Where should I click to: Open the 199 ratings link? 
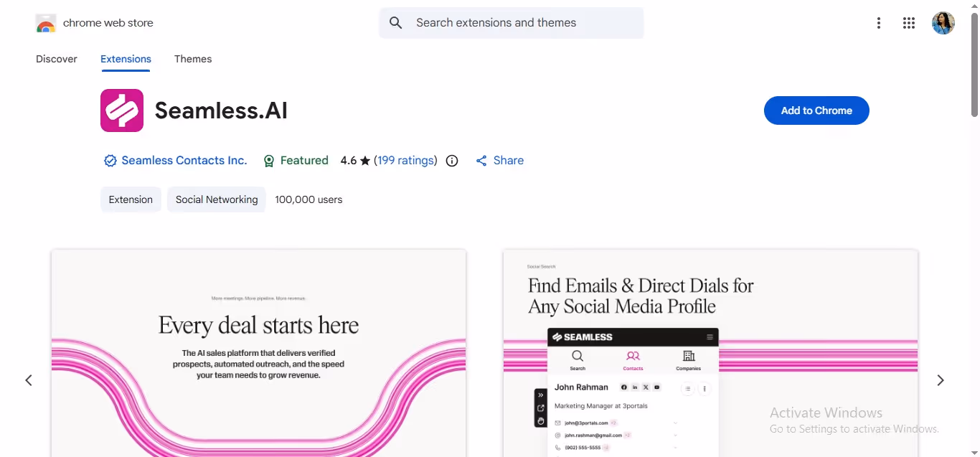(x=406, y=161)
